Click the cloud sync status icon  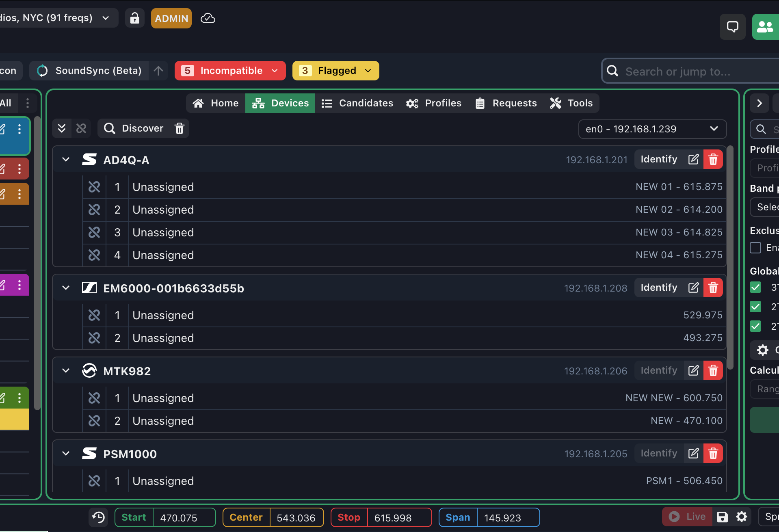tap(208, 18)
